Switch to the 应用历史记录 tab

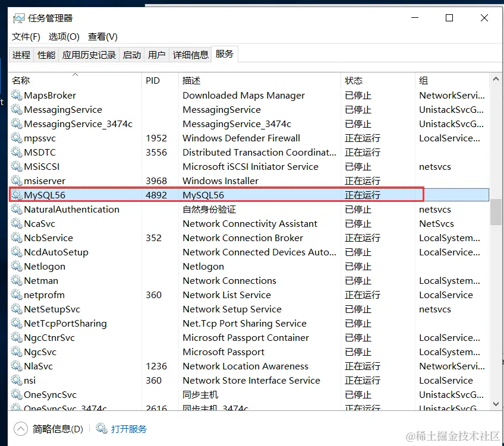tap(89, 55)
